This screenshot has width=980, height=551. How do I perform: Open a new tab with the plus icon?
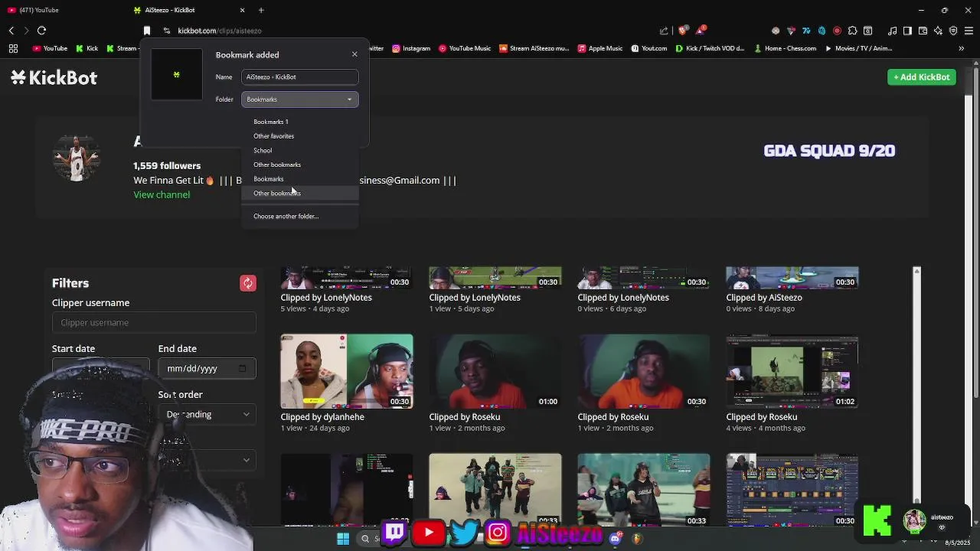tap(261, 10)
